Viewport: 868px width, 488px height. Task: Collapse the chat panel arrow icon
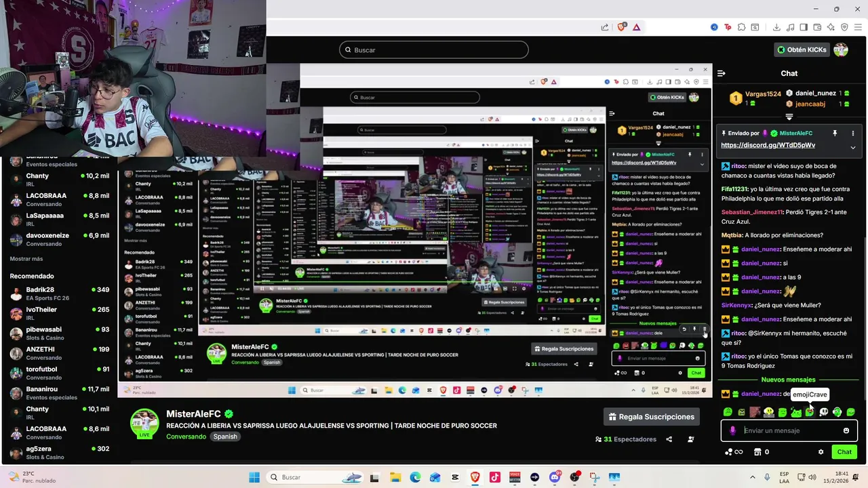[x=722, y=73]
